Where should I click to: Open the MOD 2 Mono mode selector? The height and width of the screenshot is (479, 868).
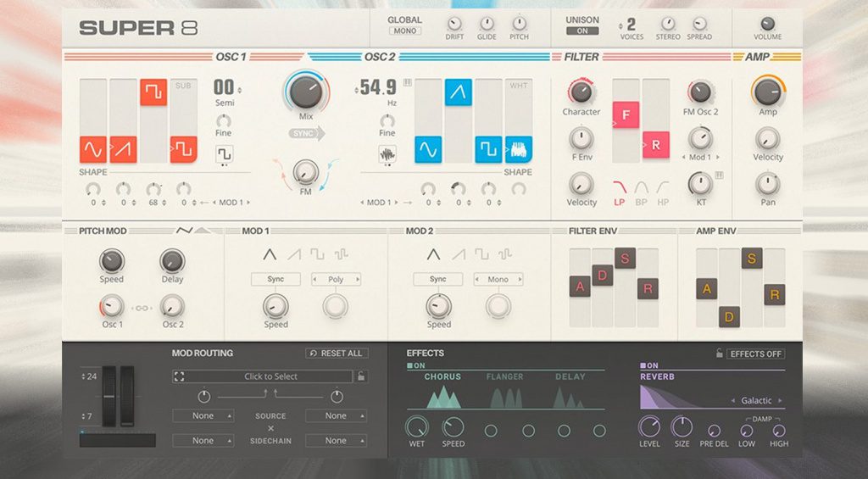pyautogui.click(x=498, y=279)
